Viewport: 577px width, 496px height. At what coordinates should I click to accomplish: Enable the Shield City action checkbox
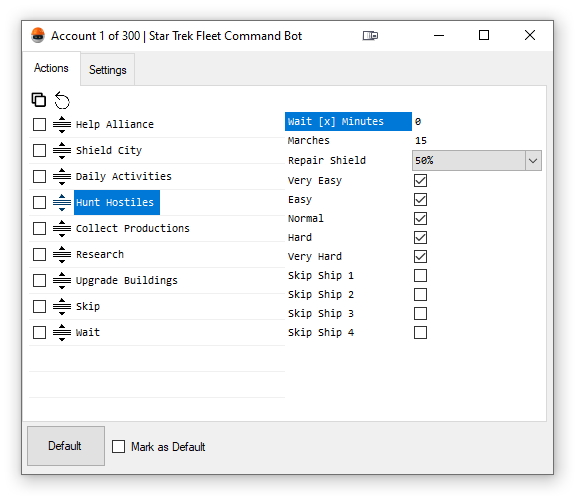click(x=39, y=150)
